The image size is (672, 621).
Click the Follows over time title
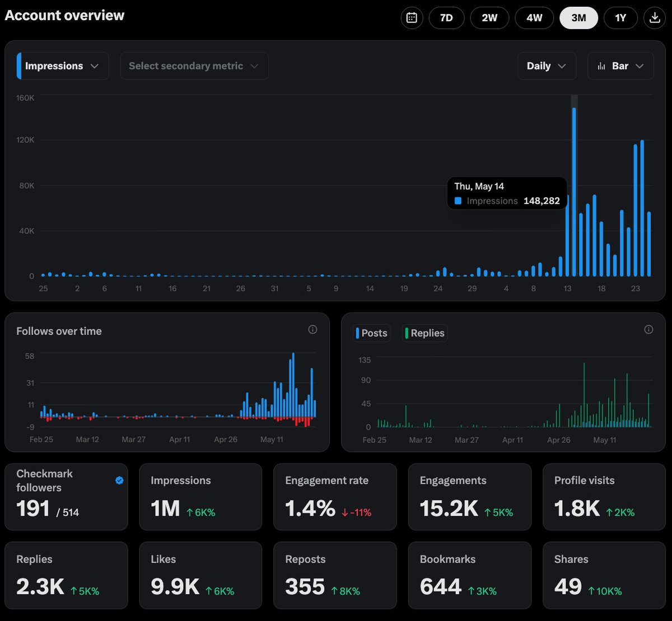(x=59, y=331)
